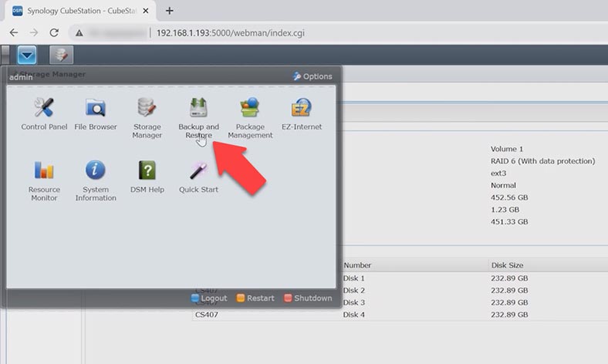Click Restart button
The height and width of the screenshot is (364, 608).
tap(255, 298)
